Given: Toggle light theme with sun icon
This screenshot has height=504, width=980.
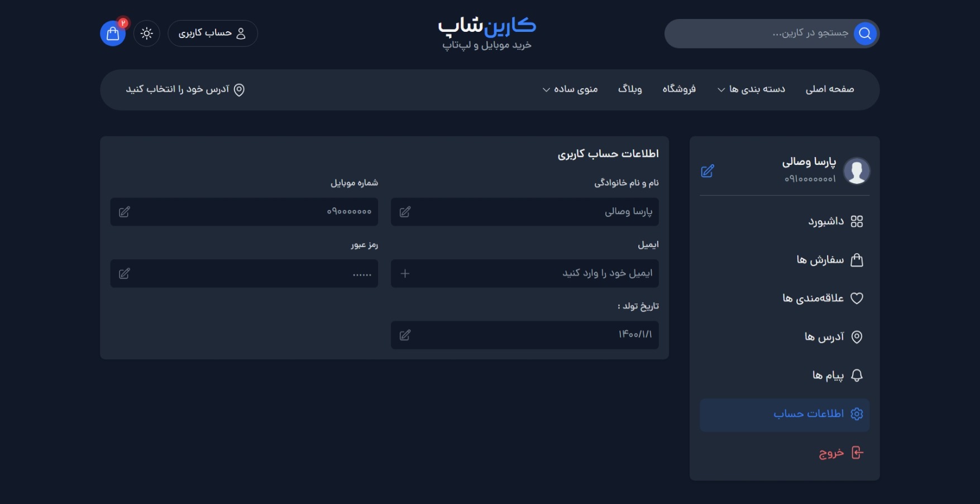Looking at the screenshot, I should coord(147,34).
